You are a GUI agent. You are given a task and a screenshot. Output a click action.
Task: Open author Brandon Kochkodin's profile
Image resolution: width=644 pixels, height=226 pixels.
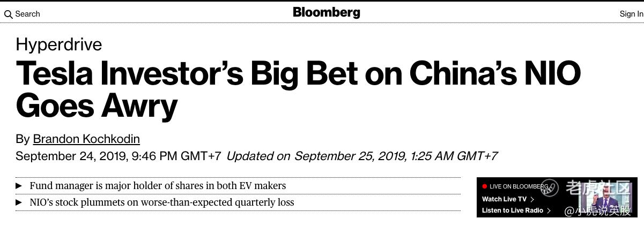[x=86, y=139]
